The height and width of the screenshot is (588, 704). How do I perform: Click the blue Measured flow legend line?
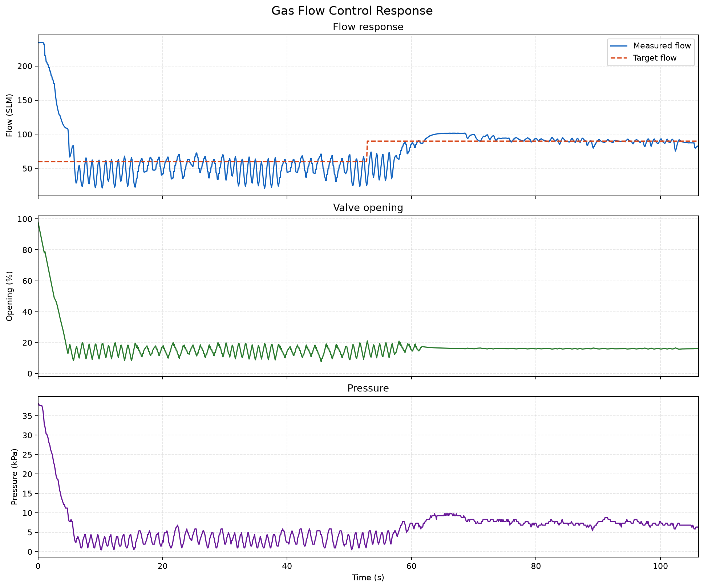(619, 46)
